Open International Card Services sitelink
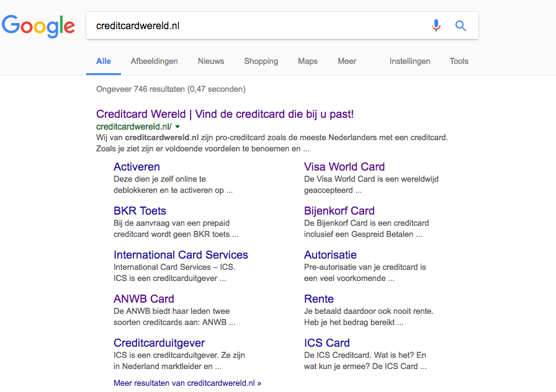Viewport: 556px width, 392px height. pyautogui.click(x=181, y=254)
